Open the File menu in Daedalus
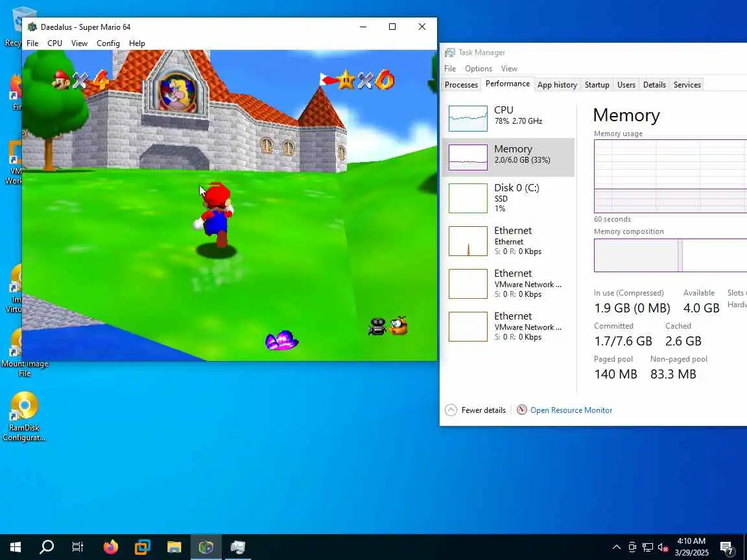 click(32, 43)
